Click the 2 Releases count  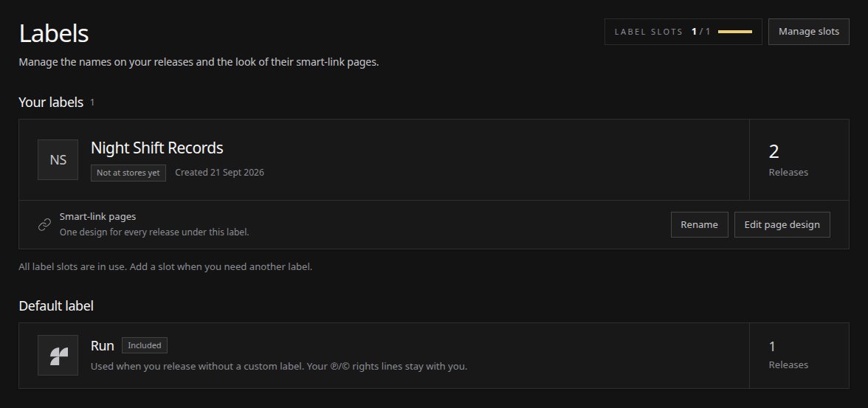point(788,160)
